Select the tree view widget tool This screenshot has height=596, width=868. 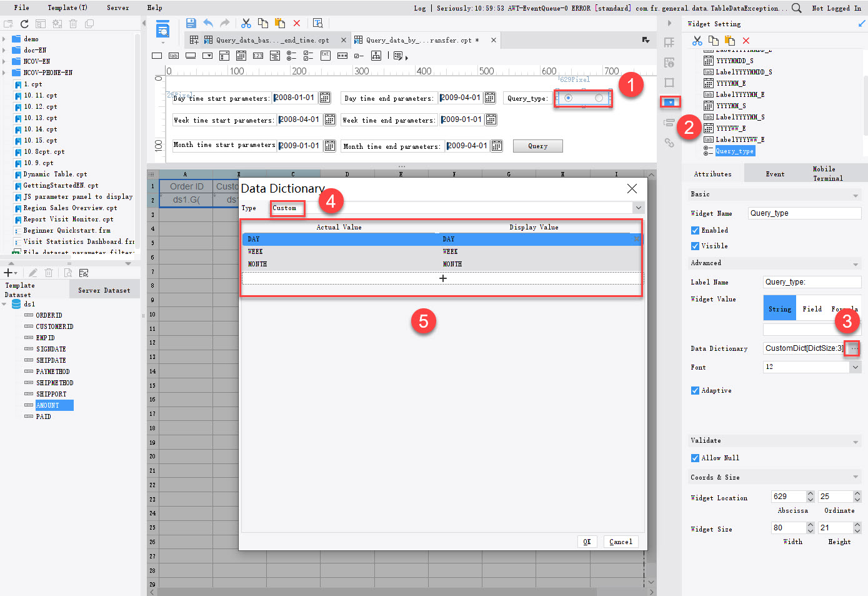[376, 56]
